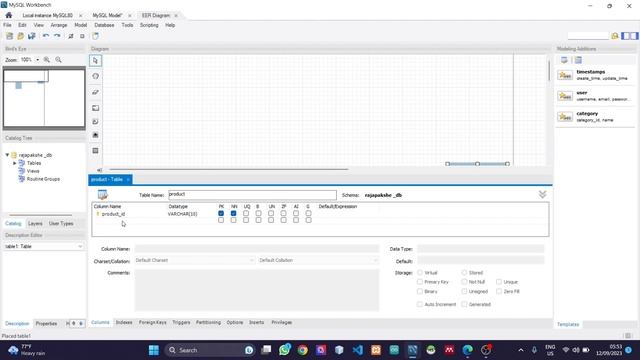Expand table editor header double chevron

[x=542, y=194]
